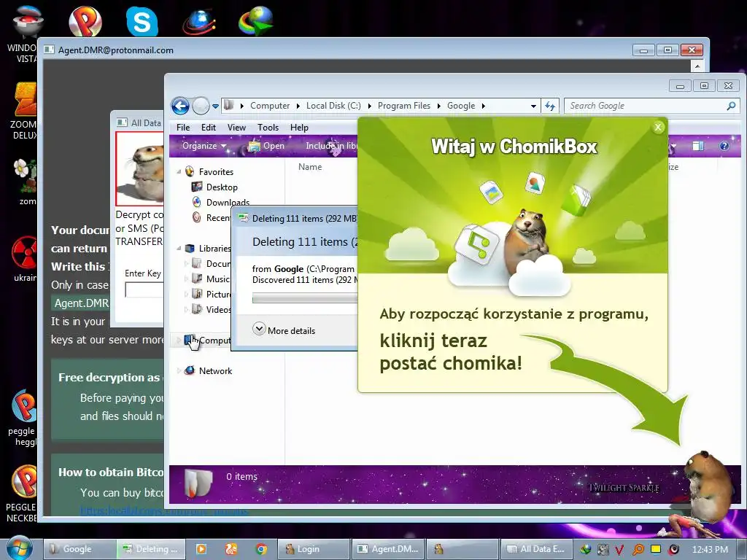Open the Windows Start orb

point(19,548)
